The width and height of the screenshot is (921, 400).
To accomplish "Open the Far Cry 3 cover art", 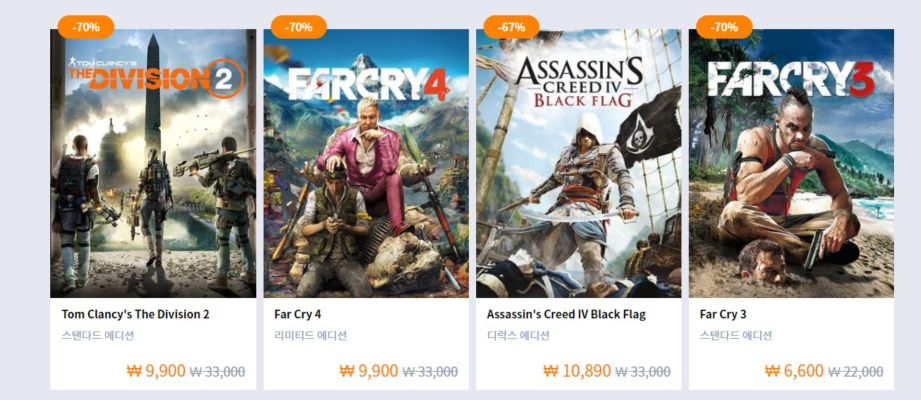I will click(x=791, y=165).
